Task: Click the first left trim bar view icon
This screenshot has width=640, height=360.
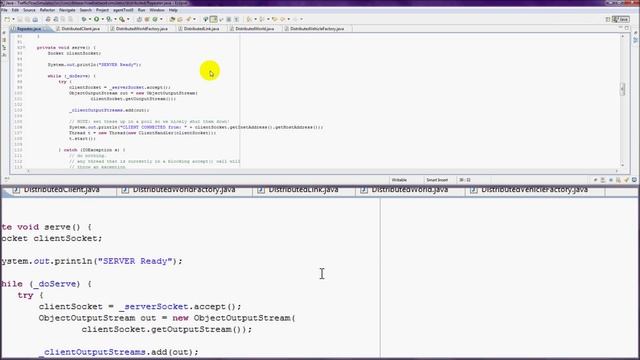Action: (x=4, y=33)
